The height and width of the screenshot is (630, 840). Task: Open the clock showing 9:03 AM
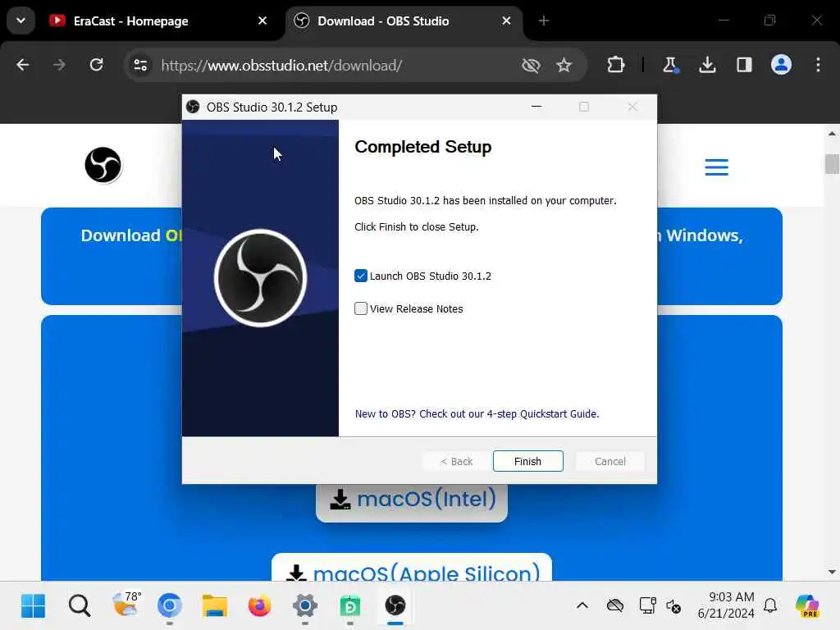[726, 605]
